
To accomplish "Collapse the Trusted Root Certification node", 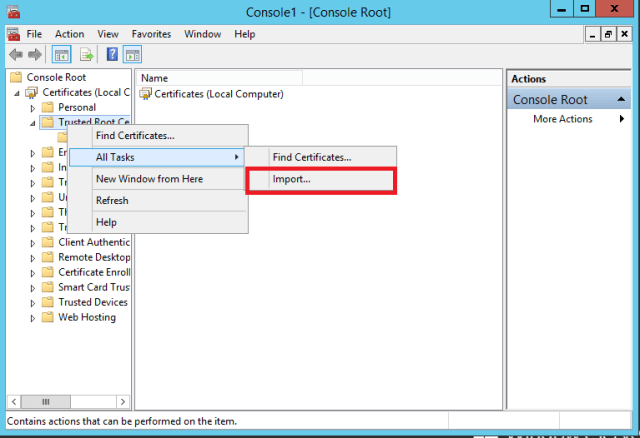I will click(x=33, y=123).
